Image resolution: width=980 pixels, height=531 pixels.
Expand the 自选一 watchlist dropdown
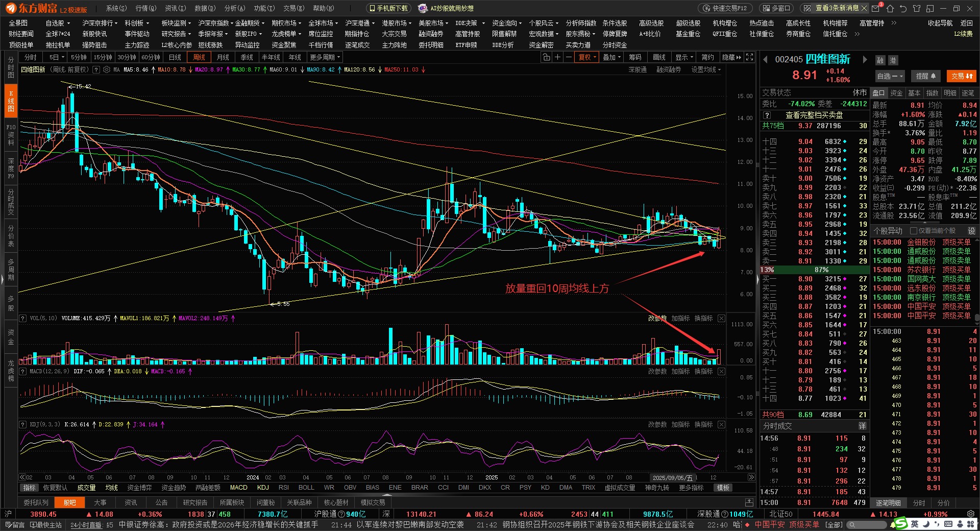(x=890, y=76)
